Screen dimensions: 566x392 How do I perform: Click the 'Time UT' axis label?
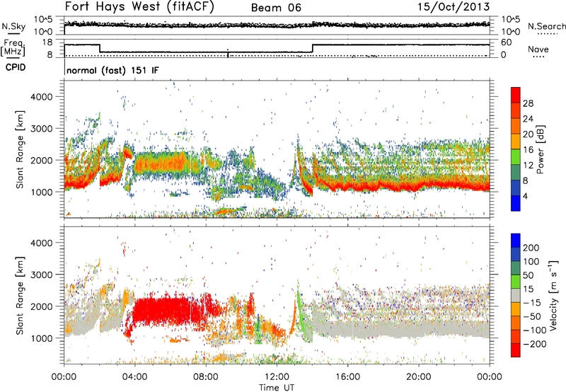point(277,388)
